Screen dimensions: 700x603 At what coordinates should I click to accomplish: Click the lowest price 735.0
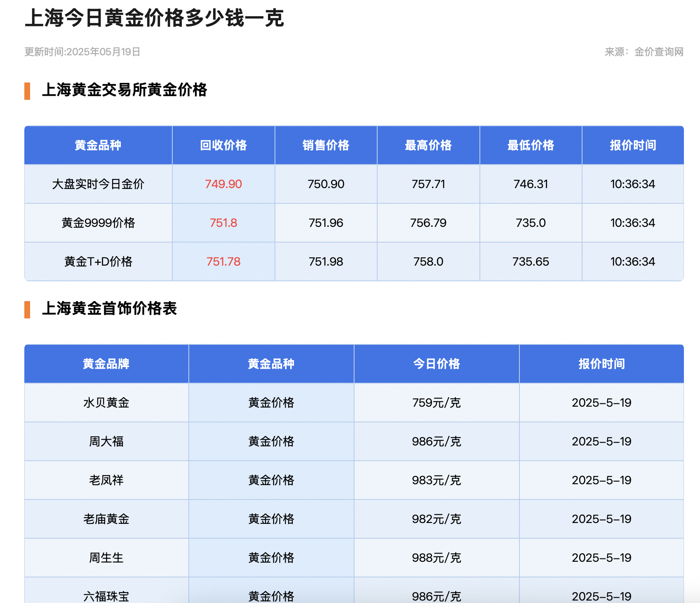(531, 223)
